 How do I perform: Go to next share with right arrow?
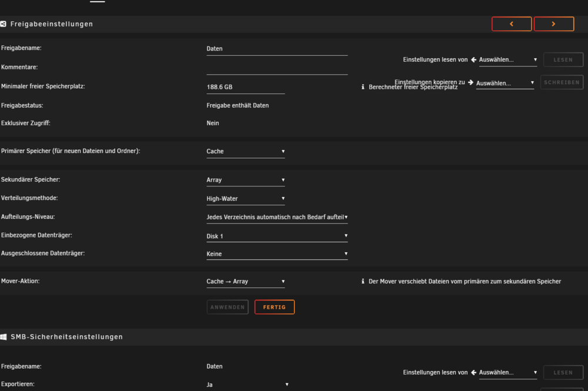(x=554, y=24)
